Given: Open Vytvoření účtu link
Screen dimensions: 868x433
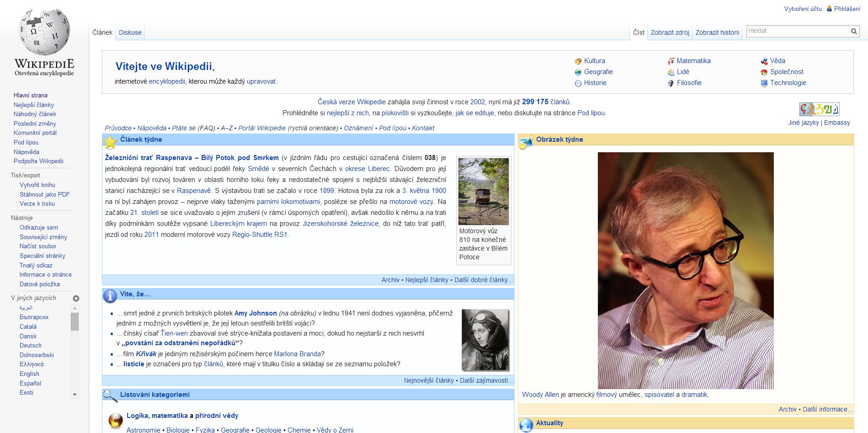Looking at the screenshot, I should (803, 9).
